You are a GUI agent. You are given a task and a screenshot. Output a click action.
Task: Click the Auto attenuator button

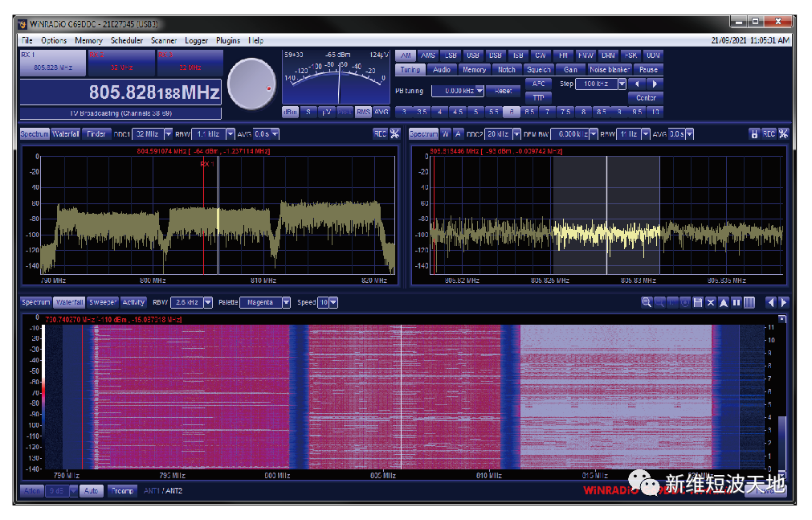91,490
